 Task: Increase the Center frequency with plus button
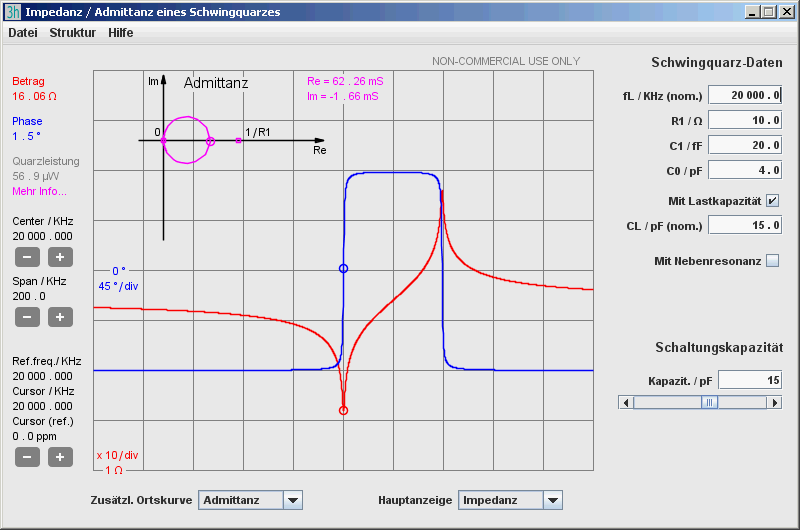click(60, 257)
